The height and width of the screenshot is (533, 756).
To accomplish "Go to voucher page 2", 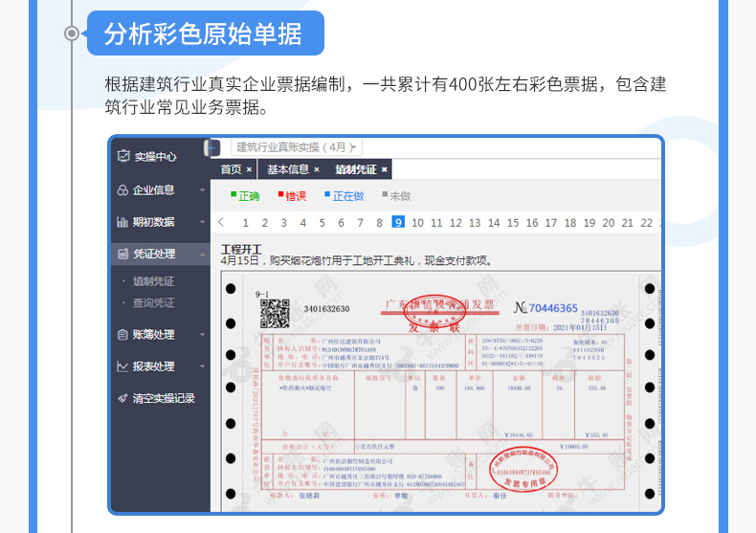I will click(x=265, y=223).
